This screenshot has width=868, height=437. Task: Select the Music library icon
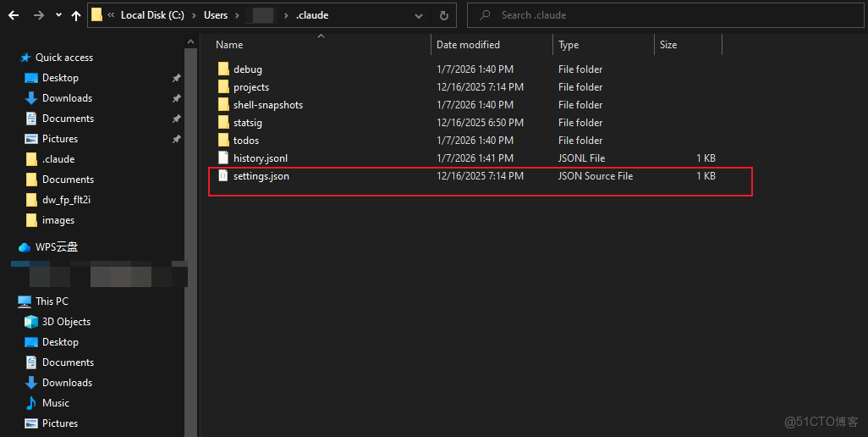(x=31, y=403)
